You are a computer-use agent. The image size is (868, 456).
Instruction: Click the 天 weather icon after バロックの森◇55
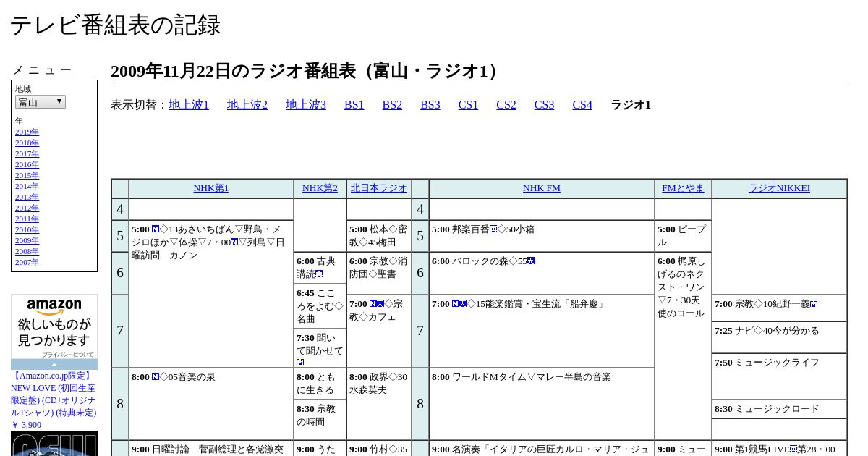pyautogui.click(x=531, y=261)
